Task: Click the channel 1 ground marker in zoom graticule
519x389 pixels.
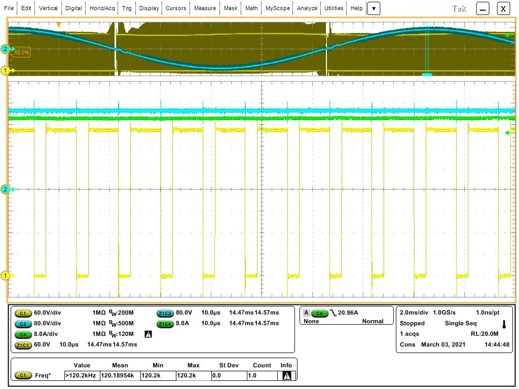Action: coord(5,275)
